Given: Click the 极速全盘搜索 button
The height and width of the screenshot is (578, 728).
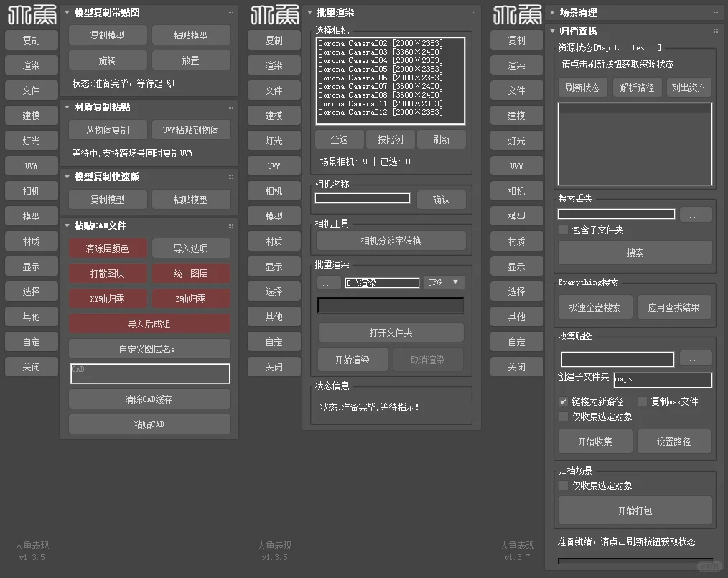Looking at the screenshot, I should [x=594, y=307].
